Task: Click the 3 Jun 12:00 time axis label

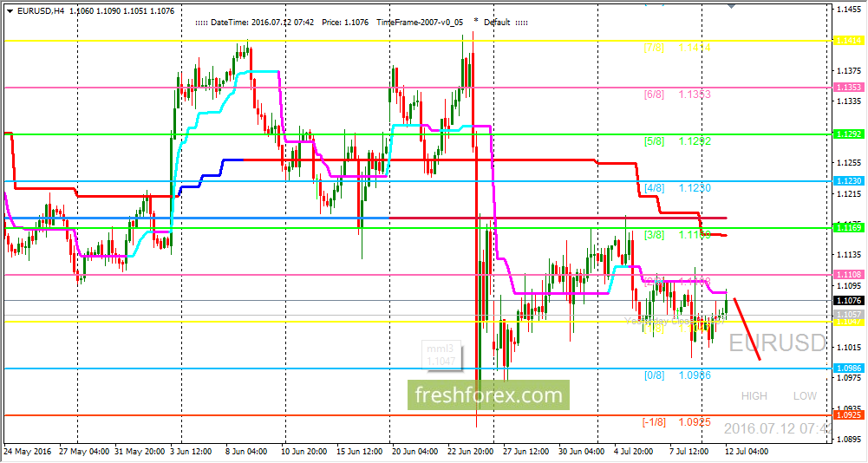Action: (x=193, y=452)
